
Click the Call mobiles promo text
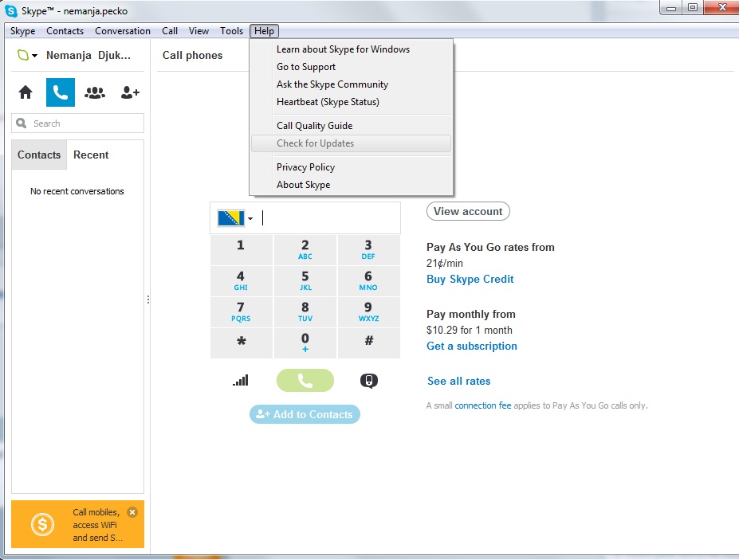[97, 525]
